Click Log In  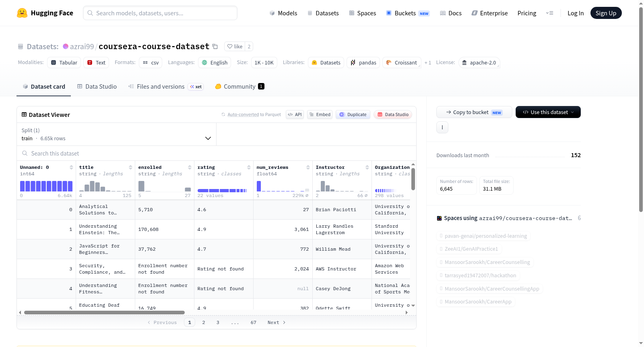(576, 13)
